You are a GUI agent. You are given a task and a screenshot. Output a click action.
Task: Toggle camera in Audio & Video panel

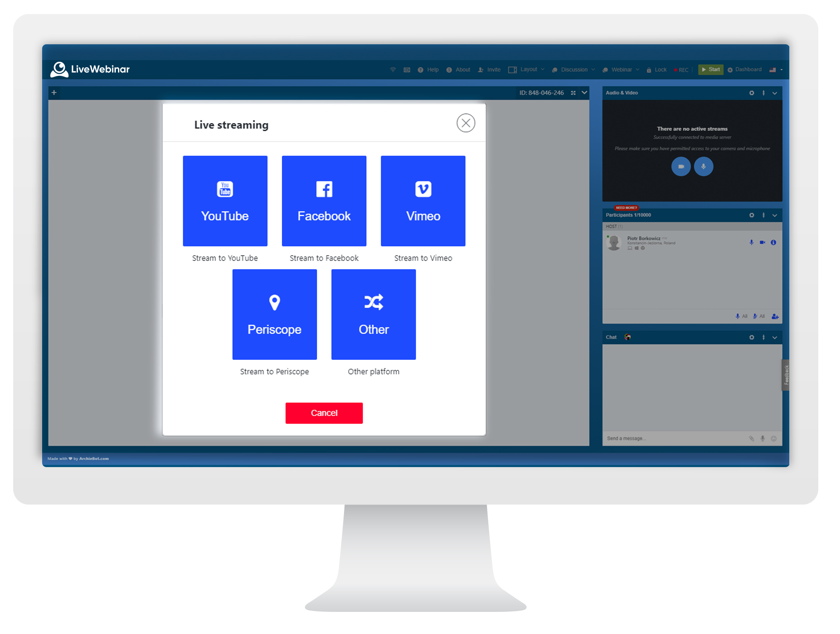[681, 166]
